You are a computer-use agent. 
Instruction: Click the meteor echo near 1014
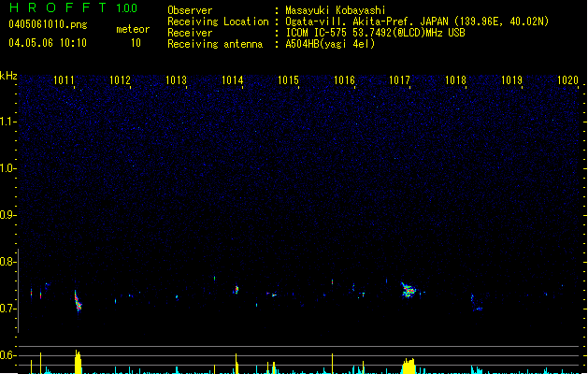click(x=236, y=289)
